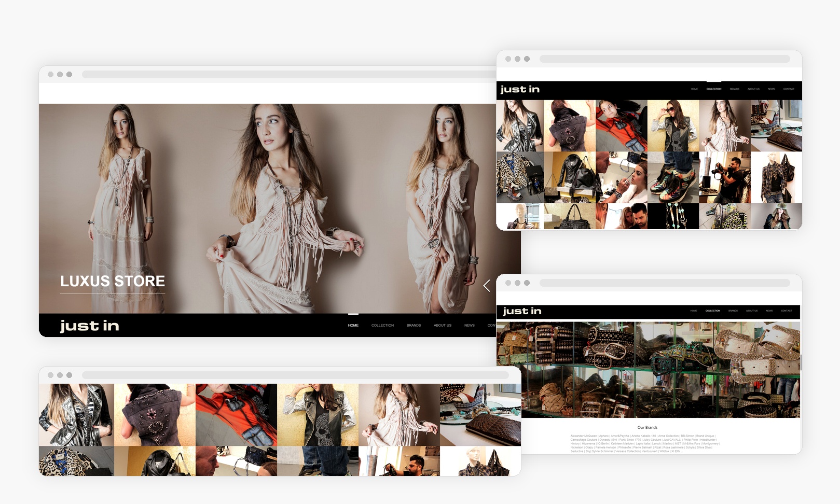Open the embellished purple vest photo in the bottom-left window
Image resolution: width=840 pixels, height=504 pixels.
(x=155, y=415)
